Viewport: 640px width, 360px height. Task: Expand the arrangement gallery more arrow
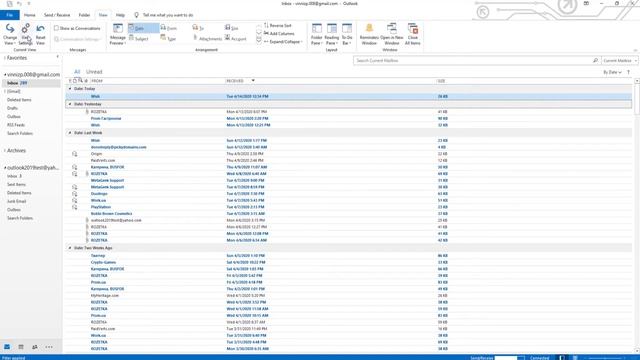[259, 41]
